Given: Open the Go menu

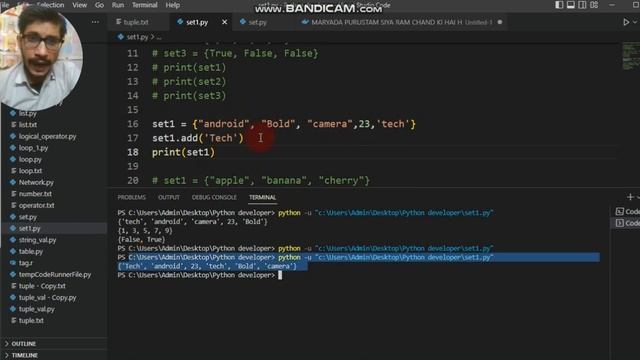Looking at the screenshot, I should [x=99, y=5].
